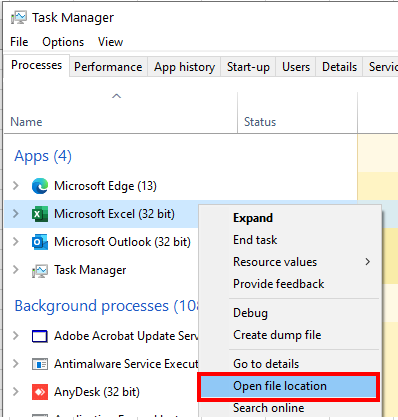Open the Resource values submenu arrow
This screenshot has width=398, height=420.
368,262
